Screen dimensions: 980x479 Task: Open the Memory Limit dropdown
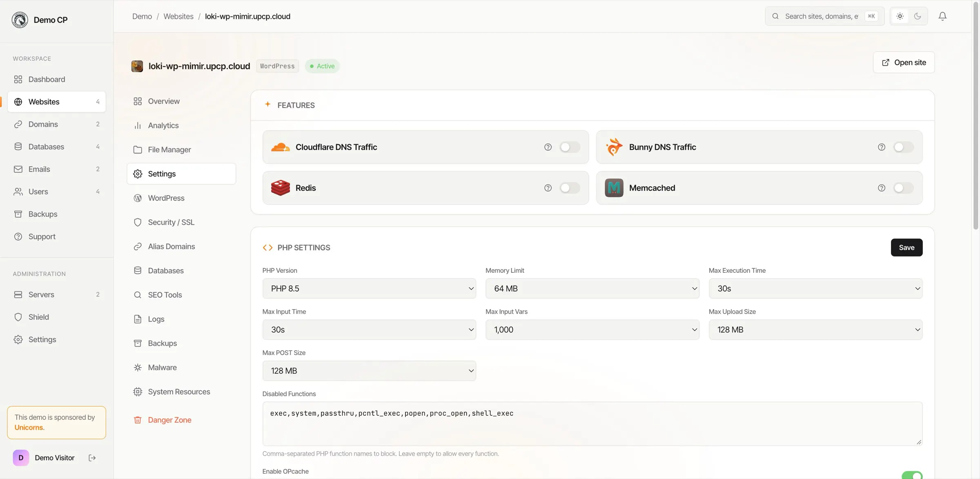pos(592,288)
